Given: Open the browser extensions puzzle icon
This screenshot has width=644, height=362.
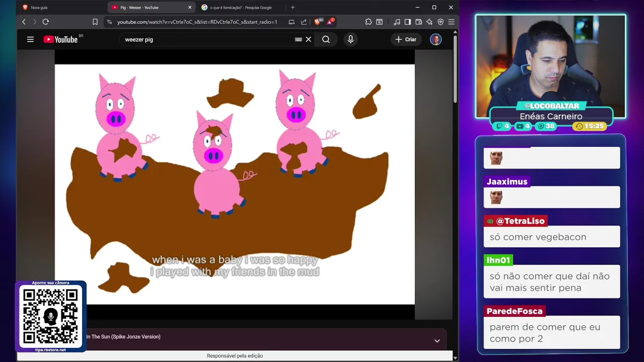Looking at the screenshot, I should [x=368, y=22].
